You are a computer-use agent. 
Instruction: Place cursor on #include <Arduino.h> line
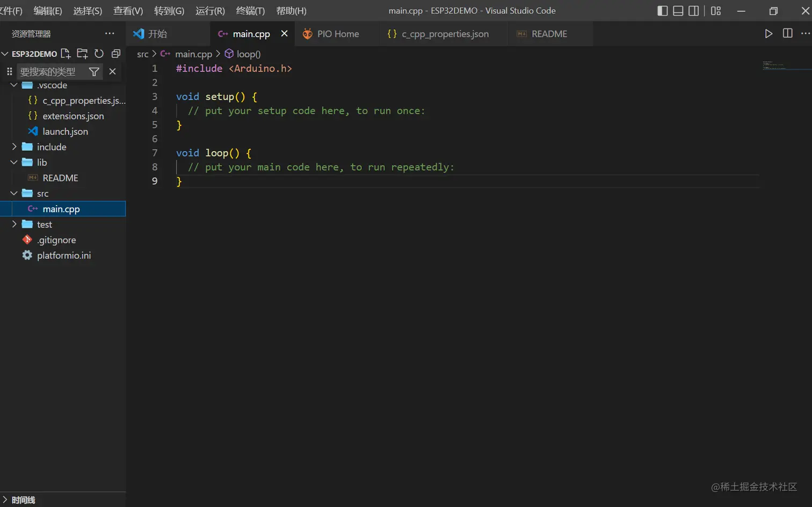click(x=234, y=69)
